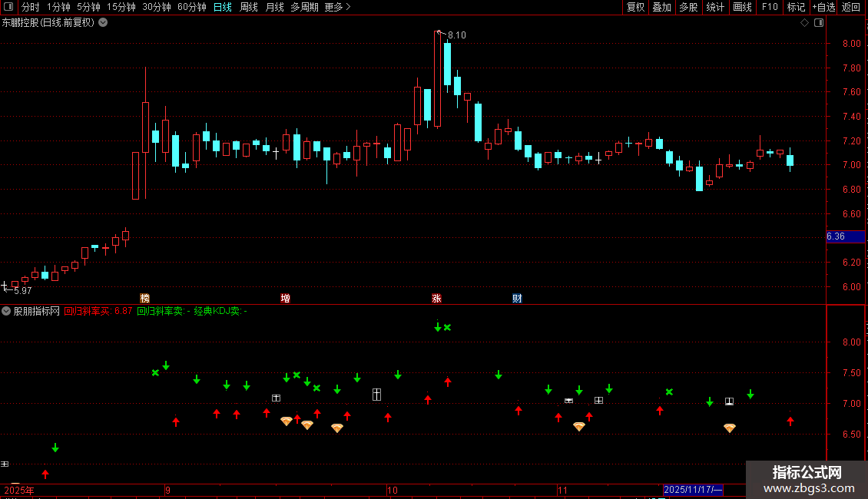This screenshot has width=868, height=499.
Task: Expand the 更多 periods menu
Action: 337,7
